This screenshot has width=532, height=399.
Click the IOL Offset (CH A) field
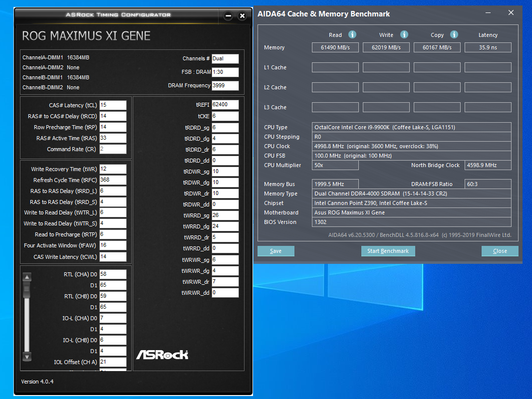click(113, 362)
